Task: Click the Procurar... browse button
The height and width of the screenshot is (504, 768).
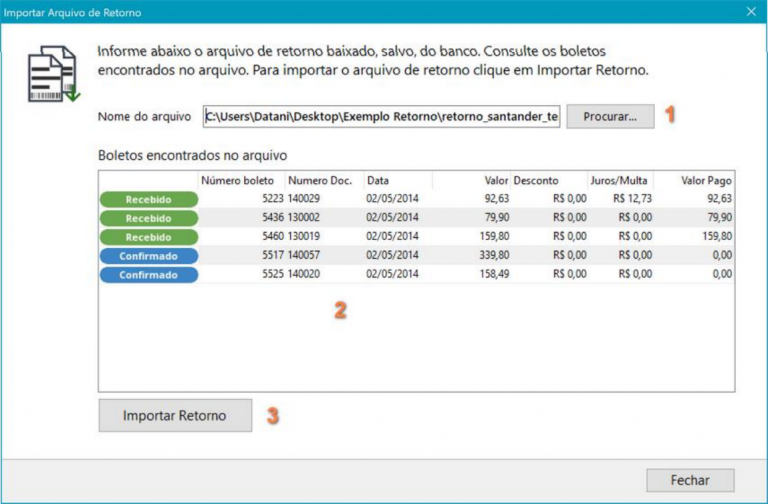Action: pos(610,116)
